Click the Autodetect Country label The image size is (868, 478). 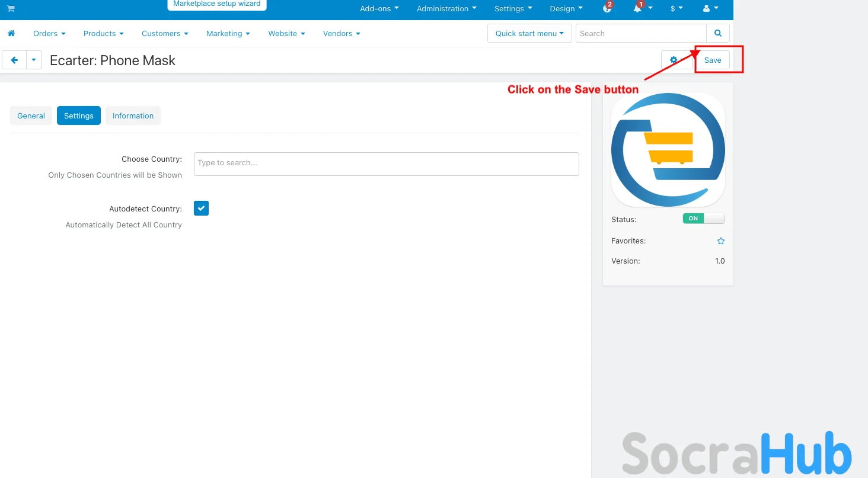145,209
